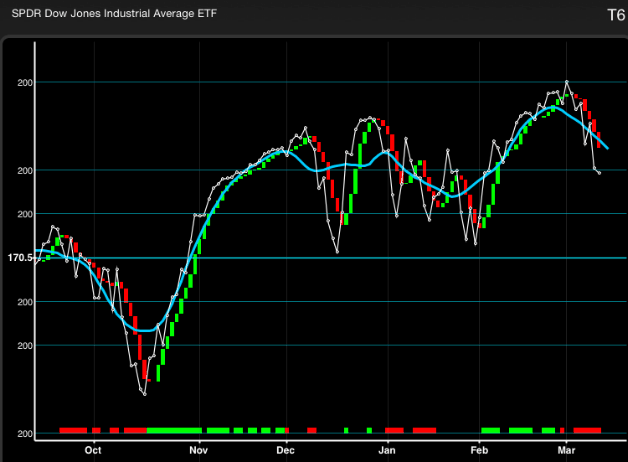The image size is (628, 462).
Task: Select the Mar label on time axis
Action: [x=566, y=450]
